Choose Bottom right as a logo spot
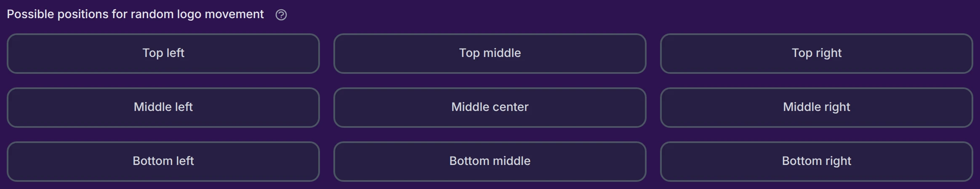Image resolution: width=980 pixels, height=189 pixels. (x=817, y=162)
